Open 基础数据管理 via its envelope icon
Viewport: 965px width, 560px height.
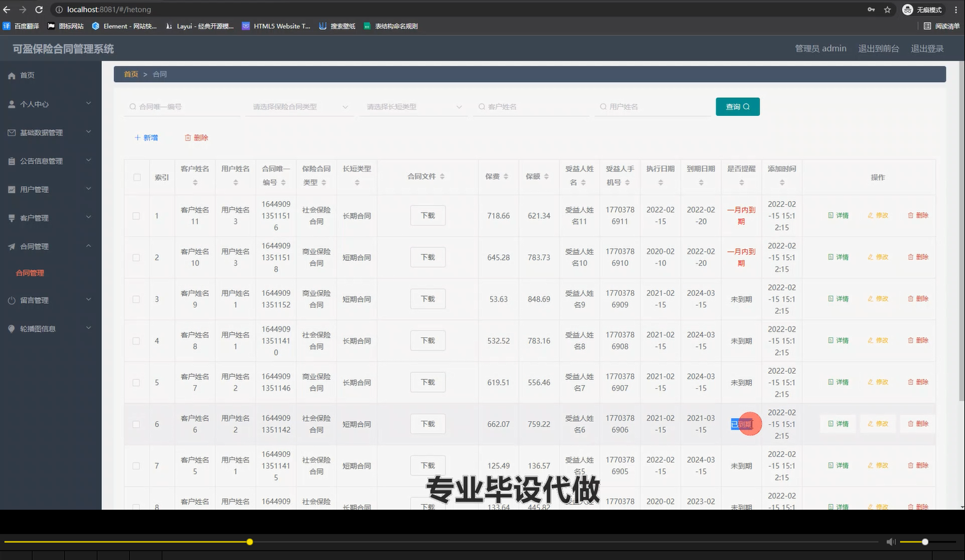pos(13,132)
